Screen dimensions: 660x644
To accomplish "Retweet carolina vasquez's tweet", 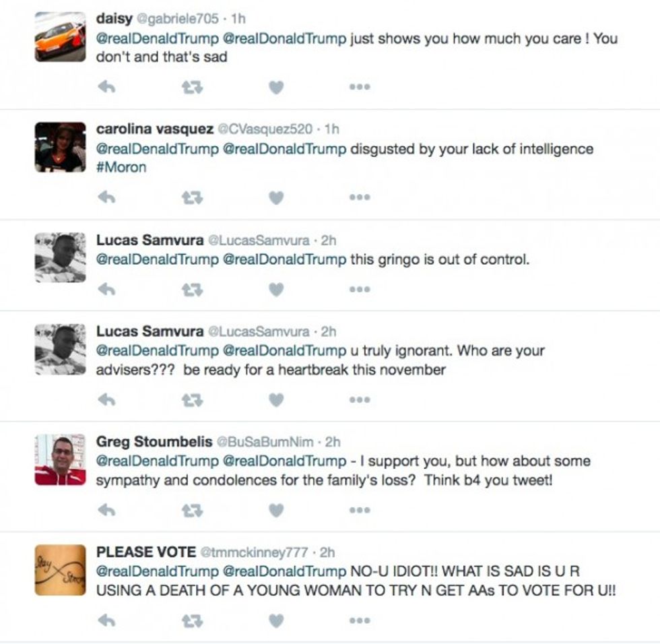I will 192,197.
